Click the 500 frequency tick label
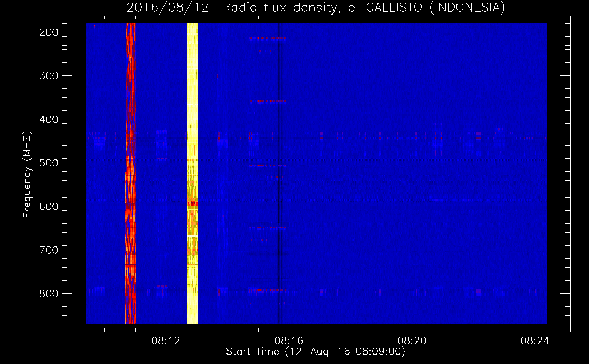This screenshot has width=589, height=364. tap(48, 163)
